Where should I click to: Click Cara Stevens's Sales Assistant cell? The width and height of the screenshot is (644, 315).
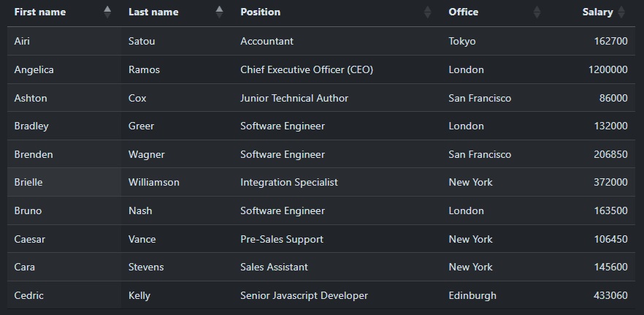pos(274,267)
